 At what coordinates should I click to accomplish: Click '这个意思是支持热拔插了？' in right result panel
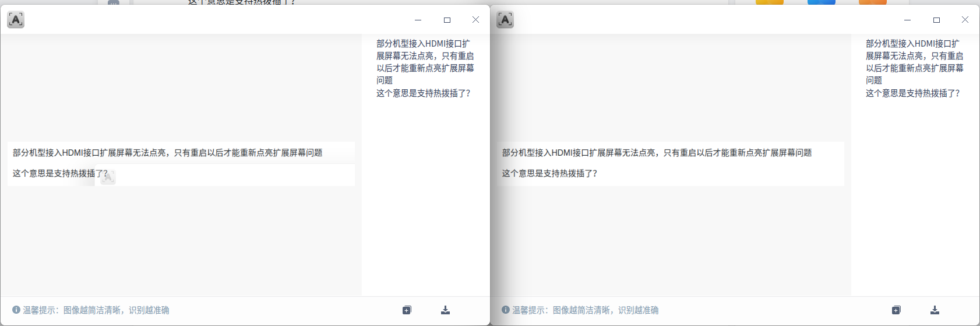(x=913, y=93)
